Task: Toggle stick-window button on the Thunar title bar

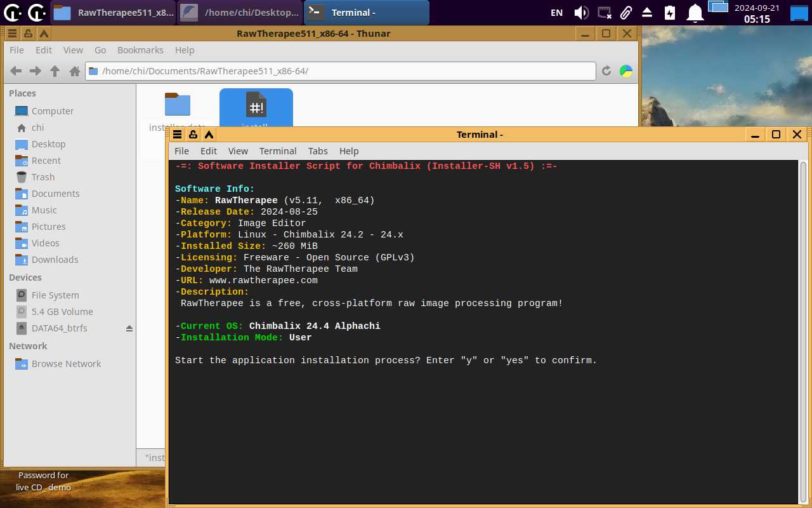Action: click(28, 34)
